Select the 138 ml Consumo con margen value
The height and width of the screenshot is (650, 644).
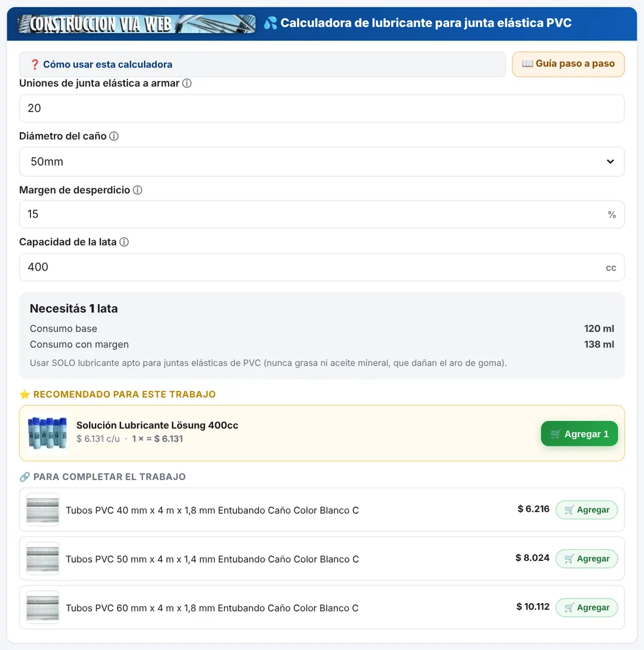(x=599, y=344)
